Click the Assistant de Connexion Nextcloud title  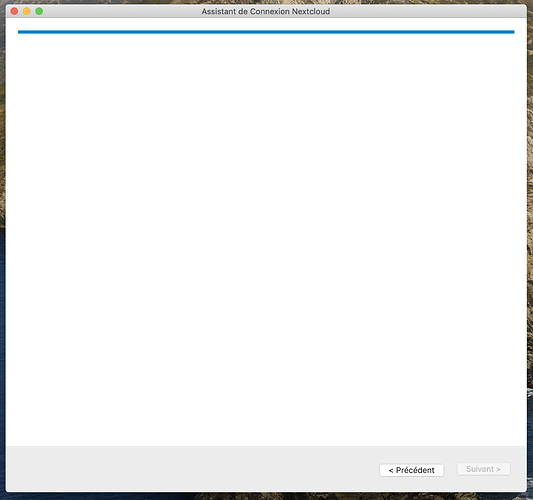265,12
